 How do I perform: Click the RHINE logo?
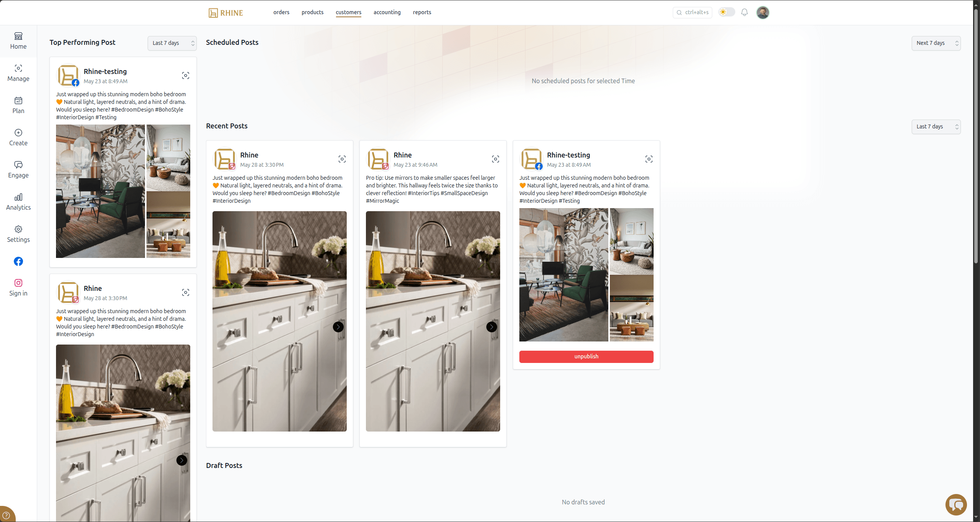[x=226, y=13]
